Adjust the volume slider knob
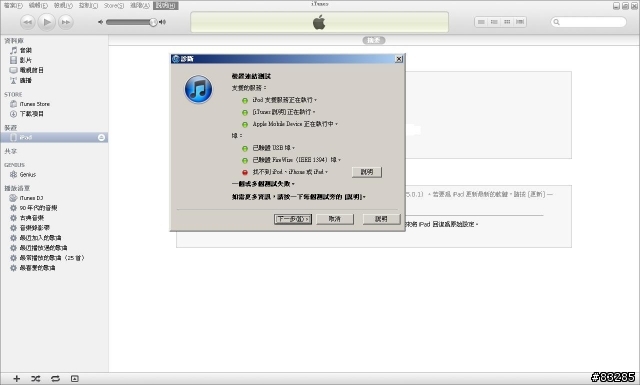640x385 pixels. pos(153,22)
